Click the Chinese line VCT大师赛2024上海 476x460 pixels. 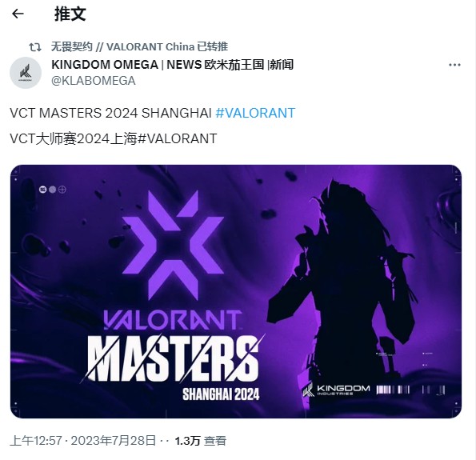point(74,138)
